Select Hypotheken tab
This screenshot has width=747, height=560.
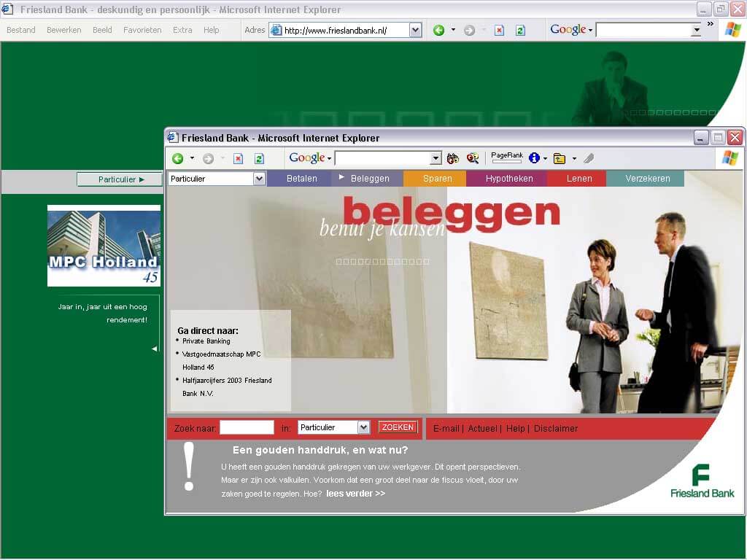tap(506, 179)
